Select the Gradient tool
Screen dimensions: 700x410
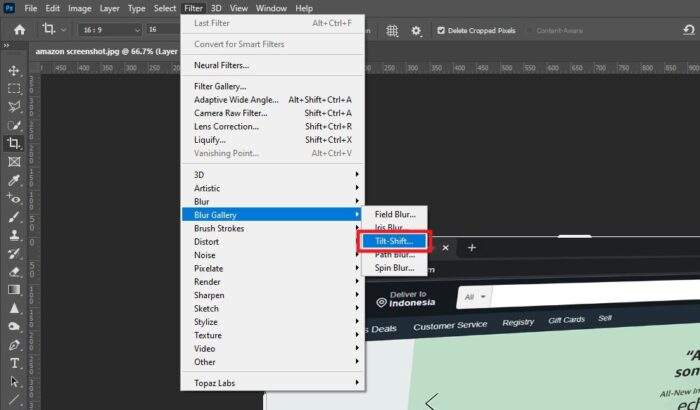tap(14, 290)
